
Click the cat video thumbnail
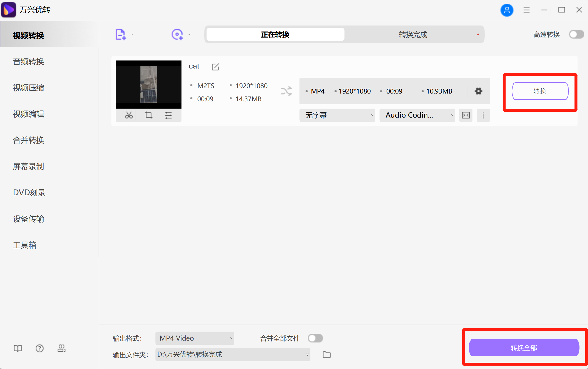tap(148, 84)
